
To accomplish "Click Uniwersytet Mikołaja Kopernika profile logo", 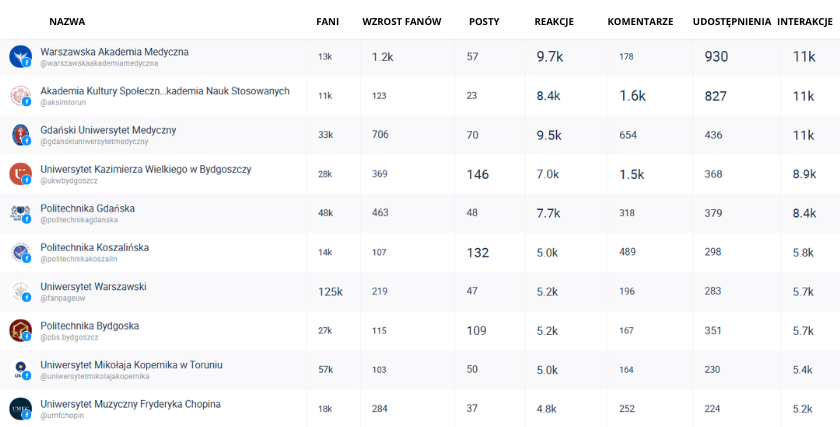I will 20,369.
